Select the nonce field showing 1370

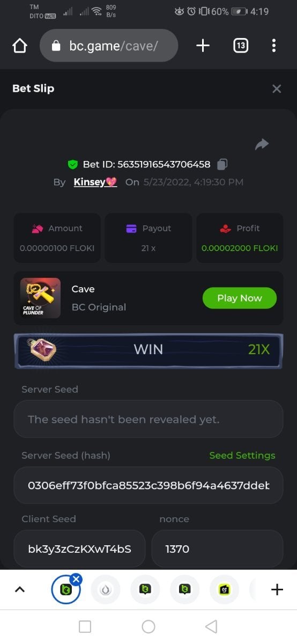[x=217, y=548]
